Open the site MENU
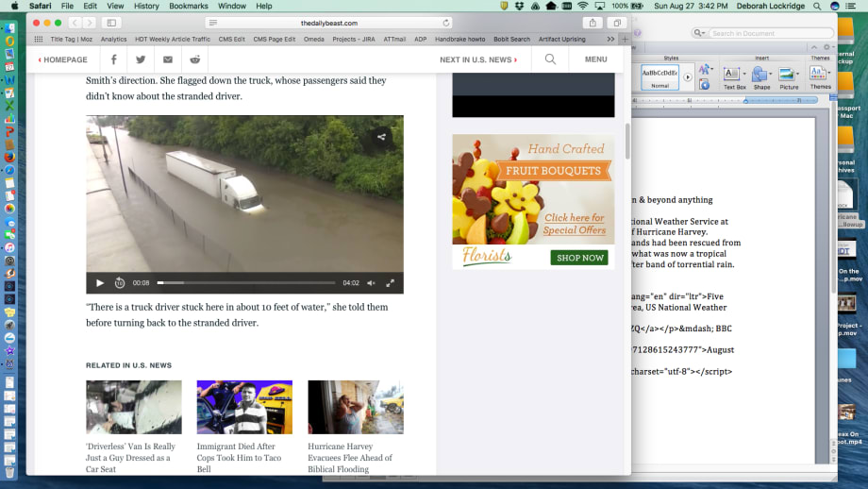Image resolution: width=868 pixels, height=489 pixels. point(595,59)
